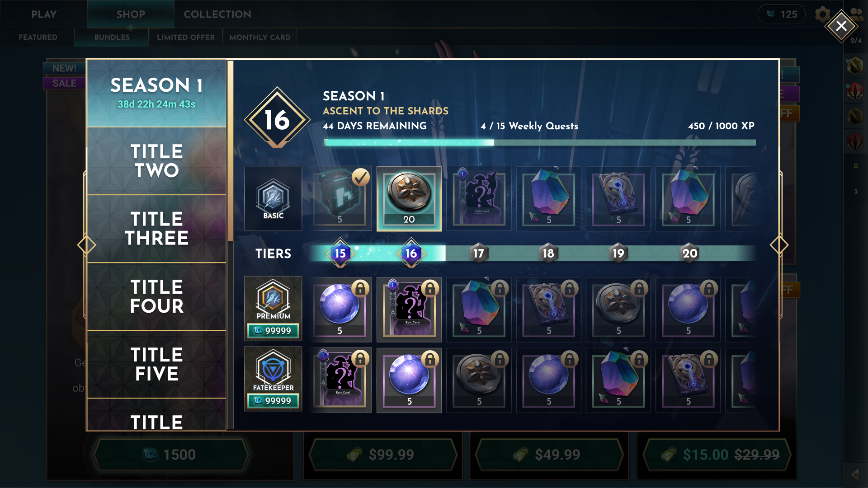Click the lock on tier 20 premium orb
Viewport: 868px width, 488px height.
[709, 288]
